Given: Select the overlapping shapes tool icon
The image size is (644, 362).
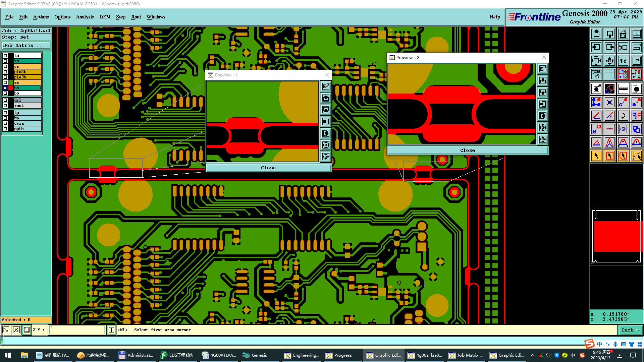Looking at the screenshot, I should pos(637,129).
